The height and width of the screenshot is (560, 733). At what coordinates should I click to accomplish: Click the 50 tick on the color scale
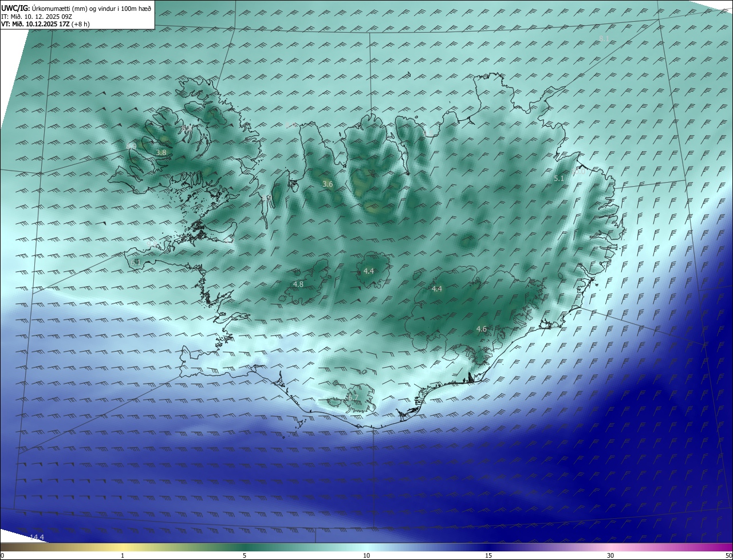tap(728, 555)
